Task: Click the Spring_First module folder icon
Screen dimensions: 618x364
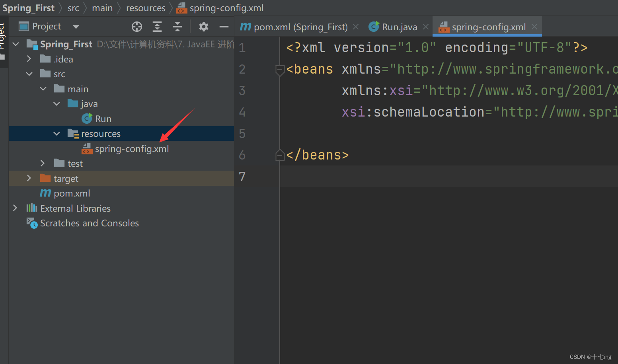Action: (32, 44)
